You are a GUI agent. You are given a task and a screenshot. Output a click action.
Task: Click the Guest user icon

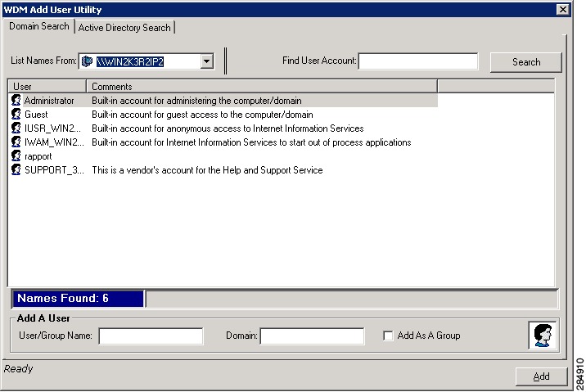click(16, 114)
